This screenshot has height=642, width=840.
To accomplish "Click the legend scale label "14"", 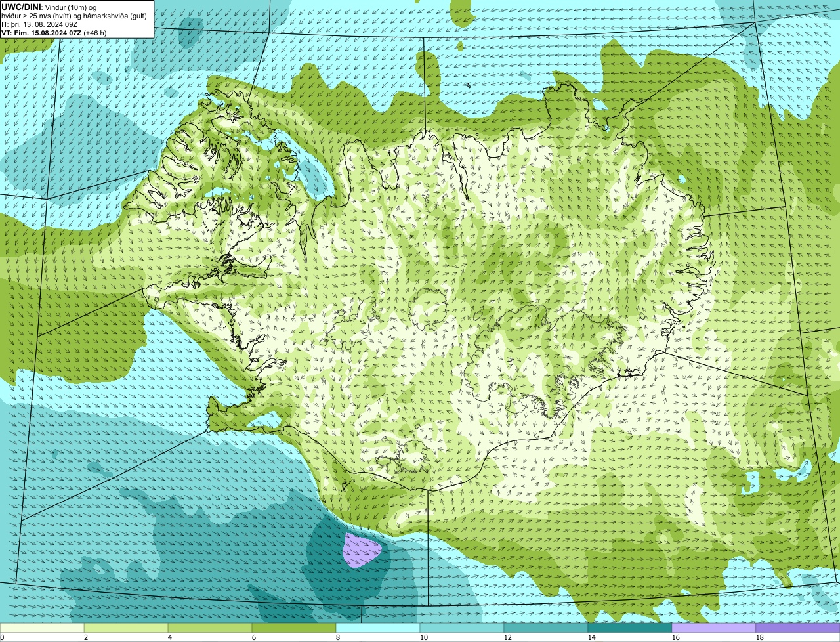I will pyautogui.click(x=592, y=637).
